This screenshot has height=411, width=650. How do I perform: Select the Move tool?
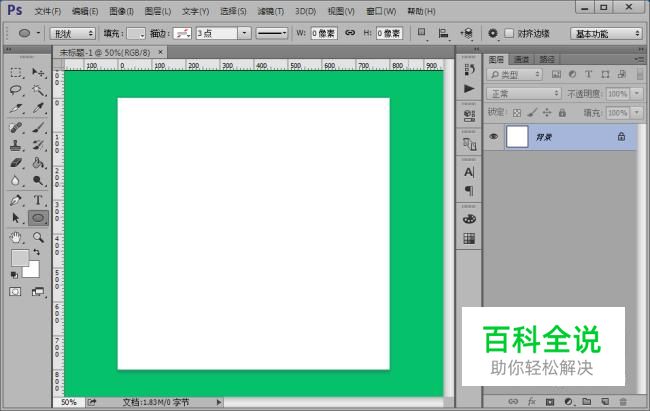[38, 73]
